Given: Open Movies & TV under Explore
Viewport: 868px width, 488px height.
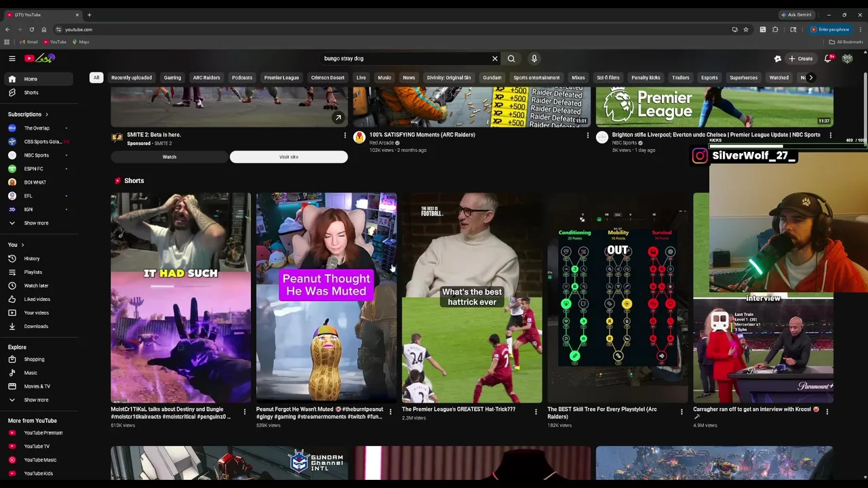Looking at the screenshot, I should tap(37, 386).
